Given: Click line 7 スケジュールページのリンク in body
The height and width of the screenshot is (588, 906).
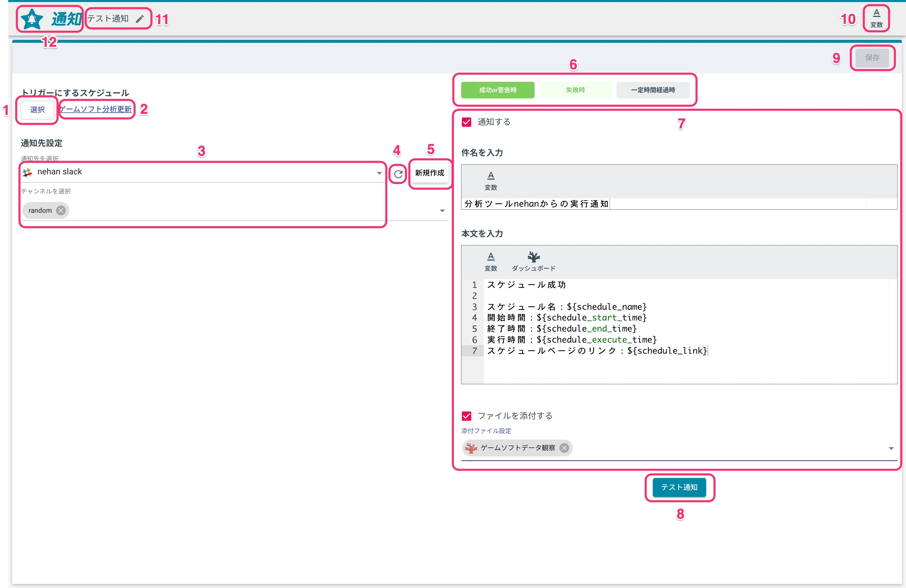Looking at the screenshot, I should [597, 351].
